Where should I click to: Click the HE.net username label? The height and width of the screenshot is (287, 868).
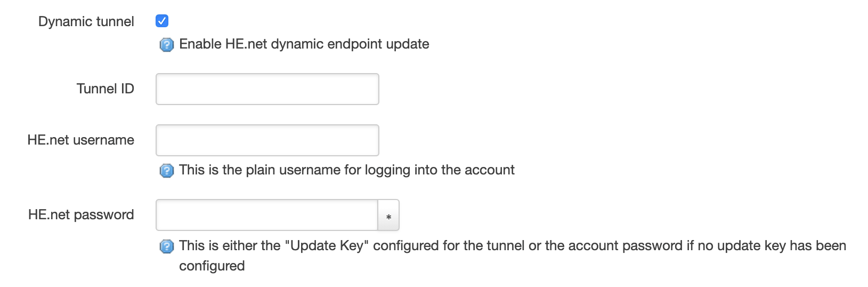(x=80, y=140)
